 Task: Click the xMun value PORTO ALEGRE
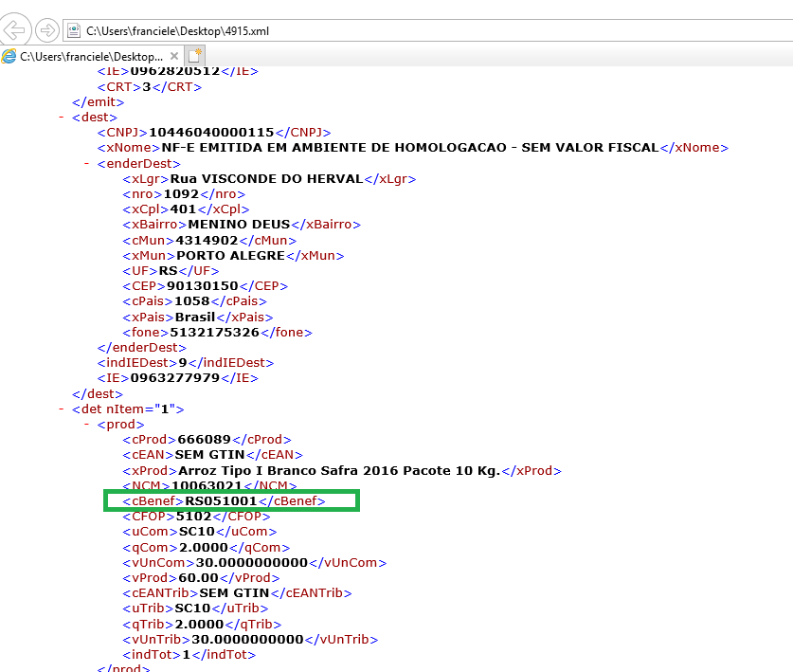[230, 256]
